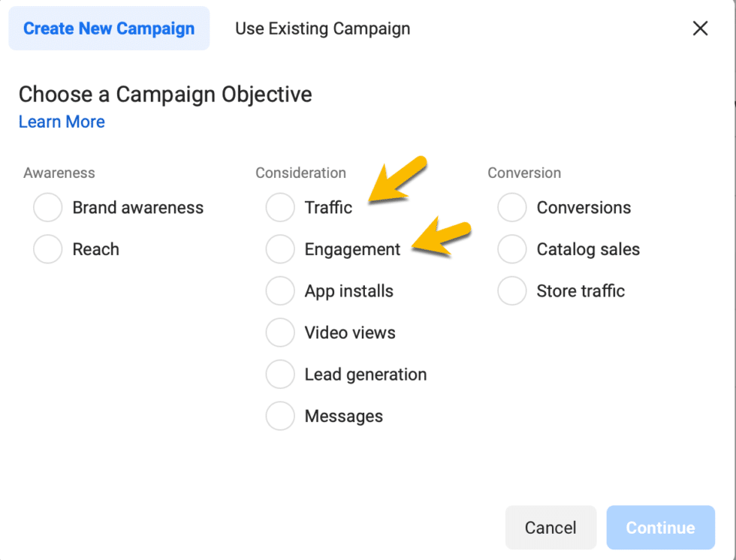Switch to Create New Campaign tab
Image resolution: width=736 pixels, height=560 pixels.
tap(108, 28)
